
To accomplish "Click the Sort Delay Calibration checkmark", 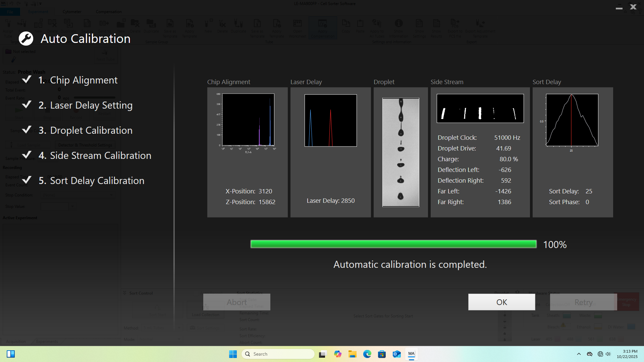I will (26, 180).
